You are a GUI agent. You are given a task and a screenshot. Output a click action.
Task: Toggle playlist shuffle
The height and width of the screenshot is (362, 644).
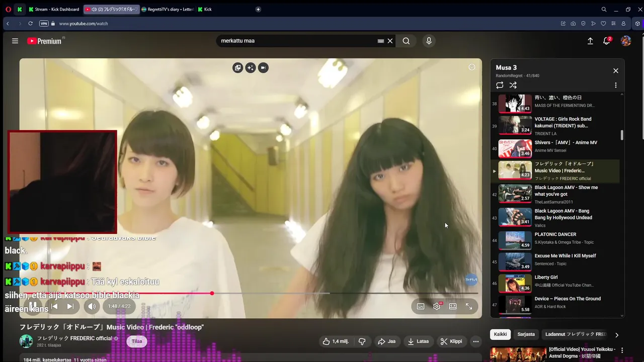(513, 85)
